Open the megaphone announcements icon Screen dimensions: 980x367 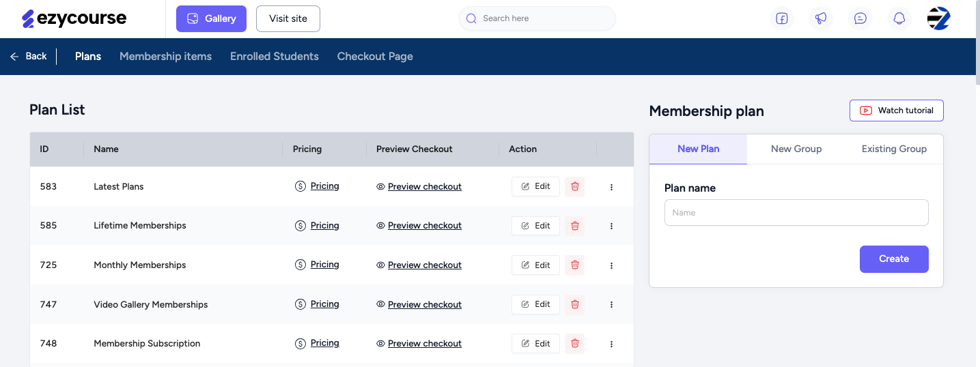821,18
